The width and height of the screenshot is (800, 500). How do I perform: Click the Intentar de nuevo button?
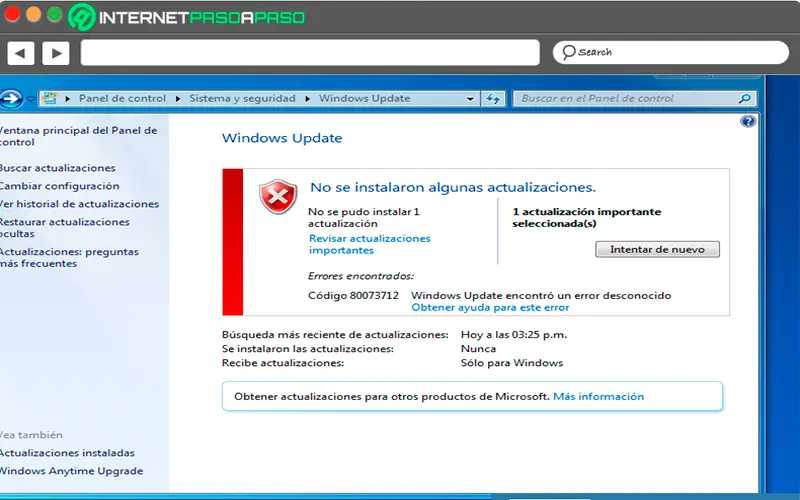tap(657, 249)
